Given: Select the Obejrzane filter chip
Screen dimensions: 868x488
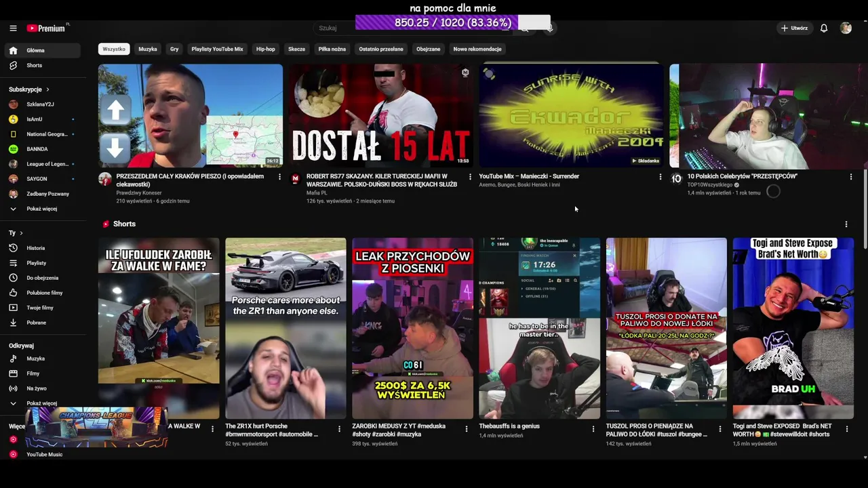Looking at the screenshot, I should pyautogui.click(x=428, y=49).
